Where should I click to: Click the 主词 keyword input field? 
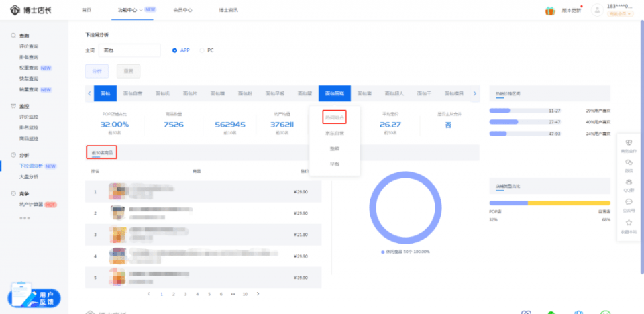(129, 50)
